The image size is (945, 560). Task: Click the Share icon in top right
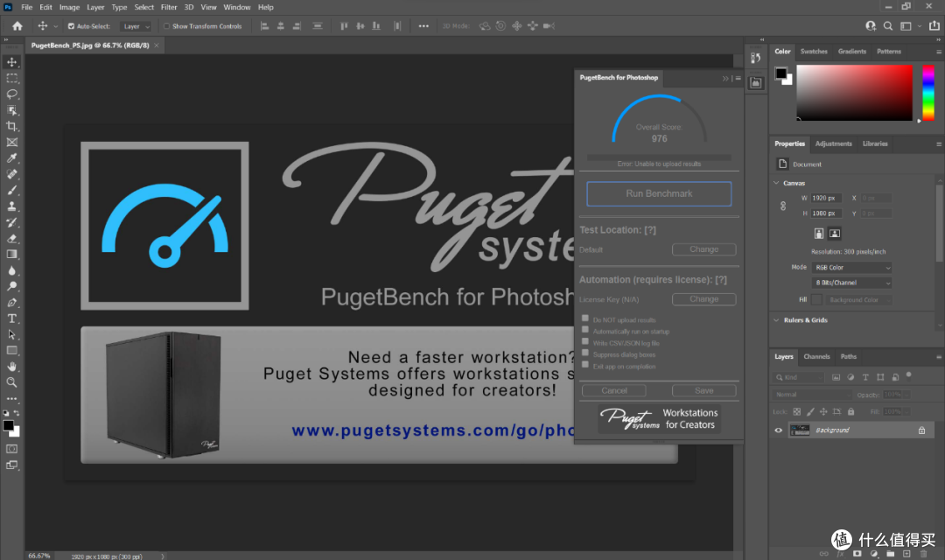(934, 26)
